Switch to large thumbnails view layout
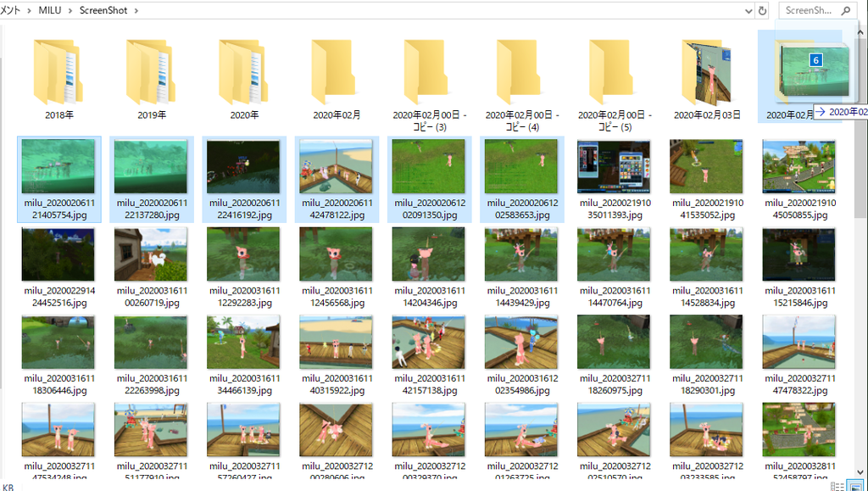This screenshot has height=491, width=868. 855,486
